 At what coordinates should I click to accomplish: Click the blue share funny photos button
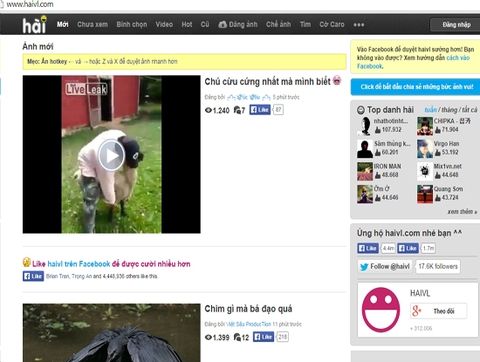pos(416,87)
